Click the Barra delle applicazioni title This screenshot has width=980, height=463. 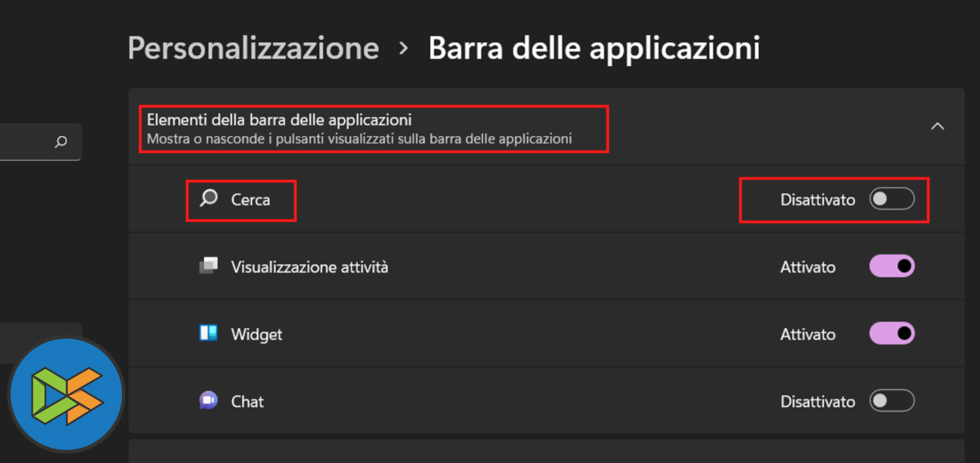point(593,48)
